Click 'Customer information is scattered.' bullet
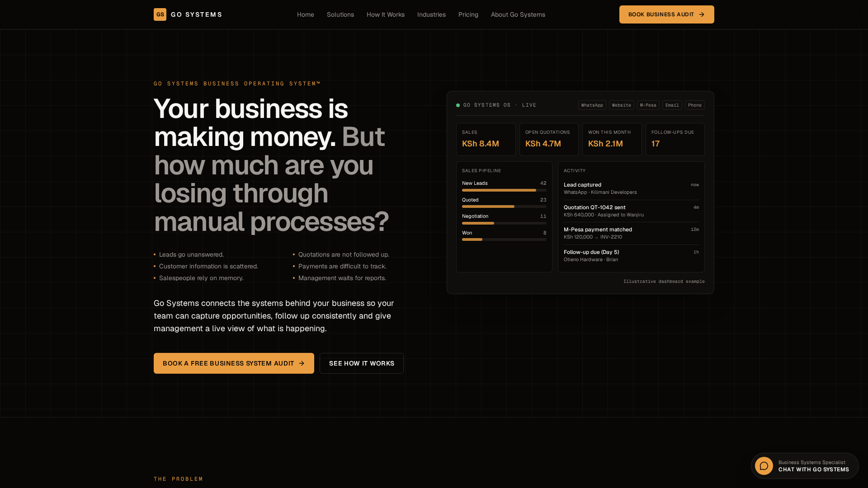The width and height of the screenshot is (868, 488). tap(208, 267)
